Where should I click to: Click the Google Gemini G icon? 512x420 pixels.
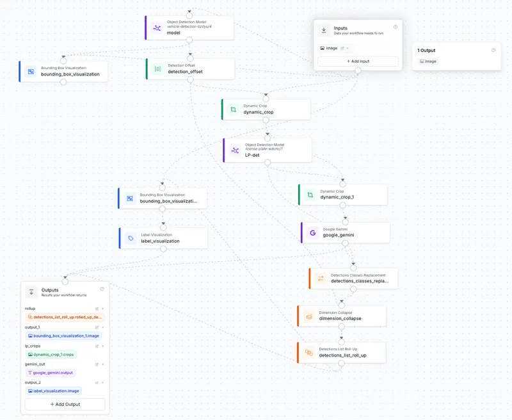point(312,233)
